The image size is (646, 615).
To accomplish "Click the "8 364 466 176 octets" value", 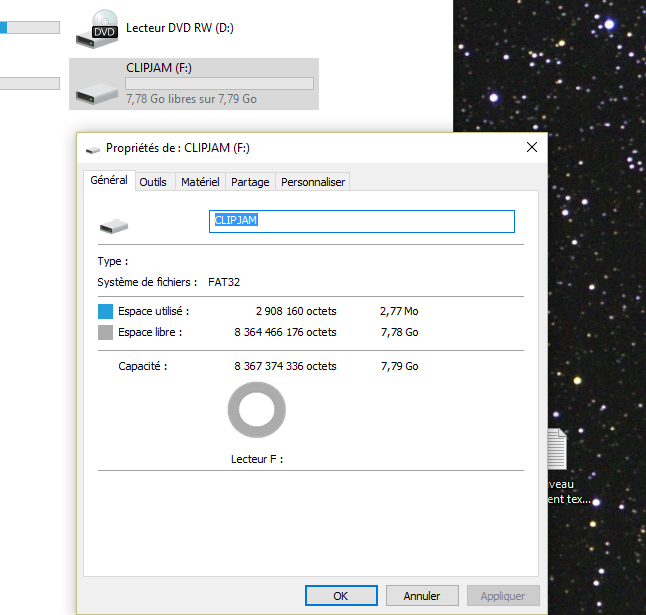I will click(x=286, y=332).
